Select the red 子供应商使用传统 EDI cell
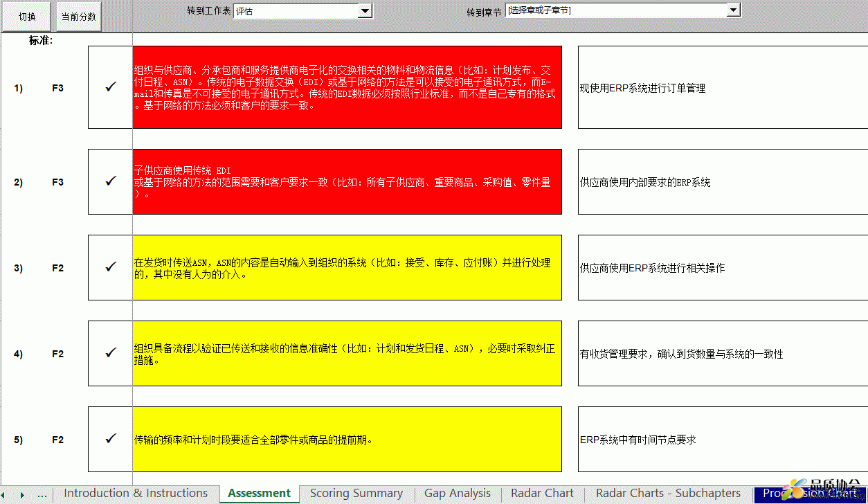The image size is (868, 504). [x=347, y=181]
